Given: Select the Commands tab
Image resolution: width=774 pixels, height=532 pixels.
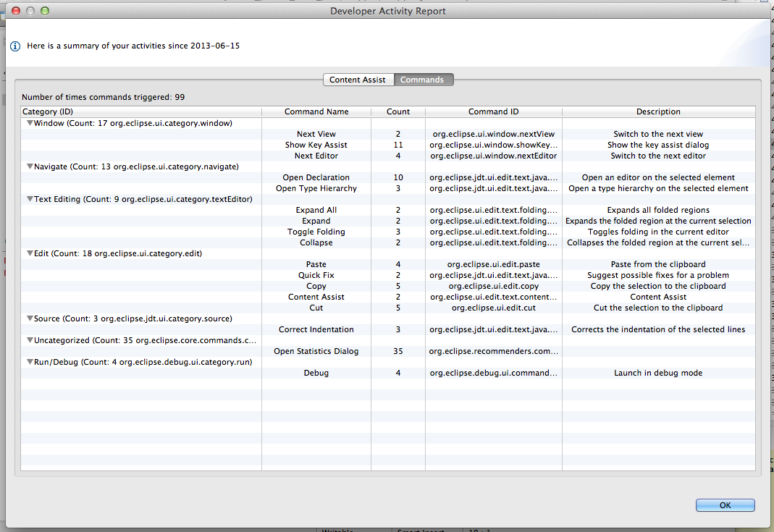Looking at the screenshot, I should [422, 80].
